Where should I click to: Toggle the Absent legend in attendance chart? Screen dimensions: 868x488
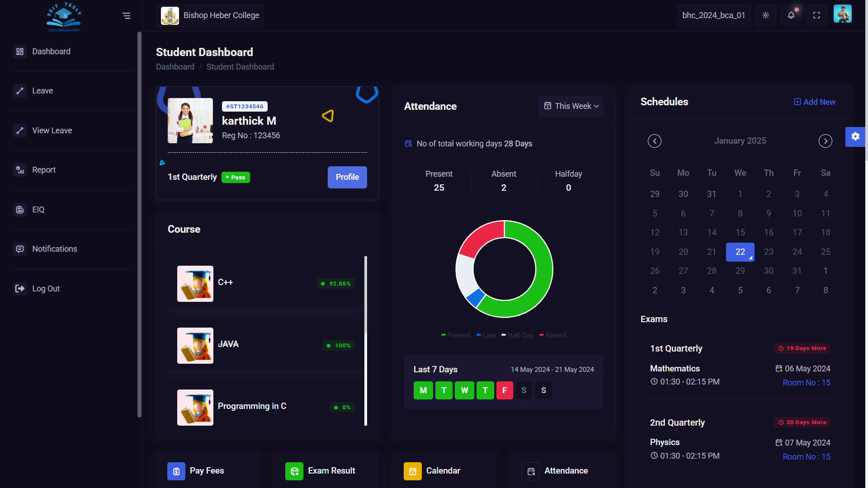(553, 335)
